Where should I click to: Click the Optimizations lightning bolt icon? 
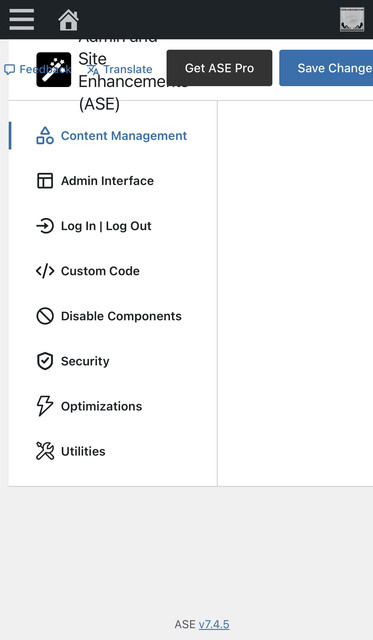click(x=45, y=406)
